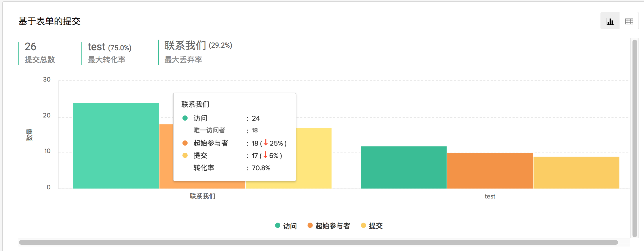Click 联系我们 最大丢弃率 summary

tap(198, 52)
